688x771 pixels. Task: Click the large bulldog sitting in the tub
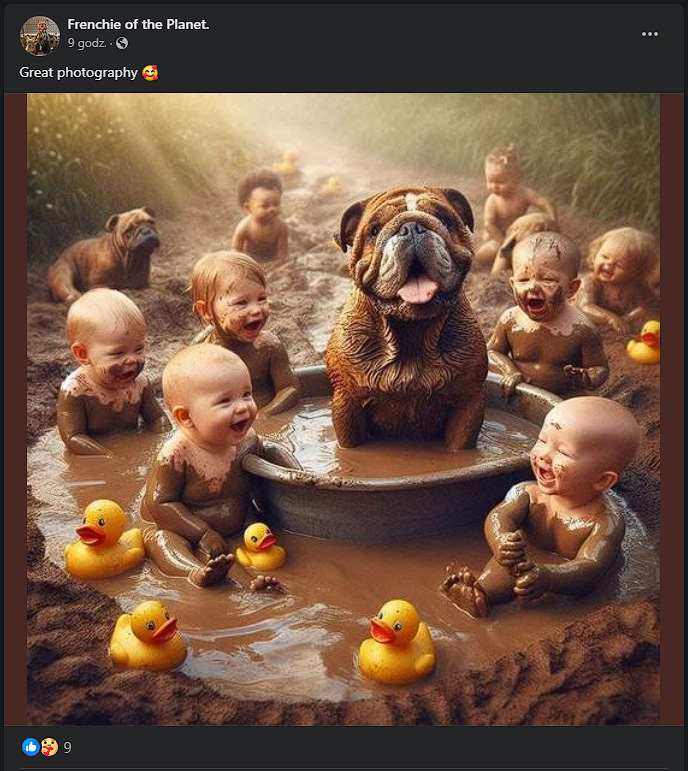(x=405, y=317)
